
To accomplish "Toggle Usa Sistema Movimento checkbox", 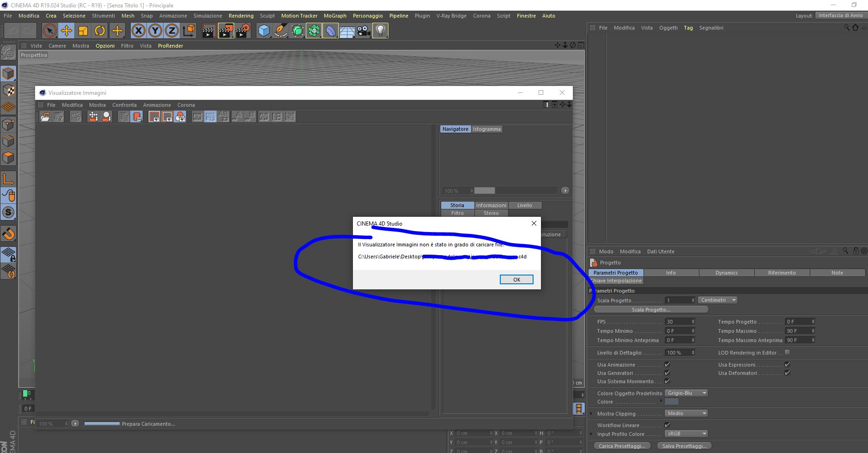I will point(667,381).
